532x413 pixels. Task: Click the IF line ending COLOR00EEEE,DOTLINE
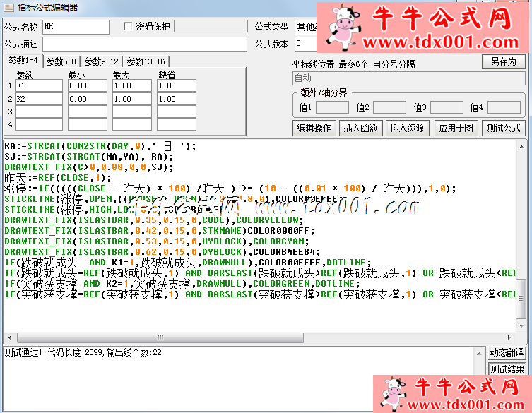tap(188, 263)
